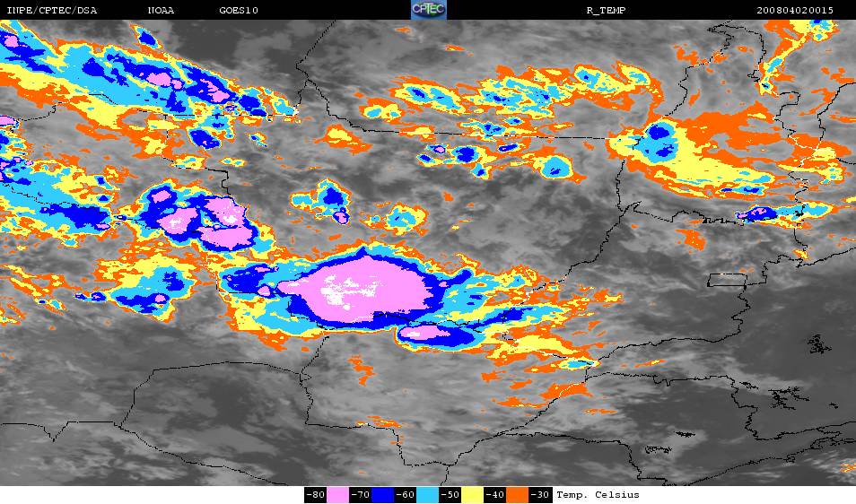The width and height of the screenshot is (856, 504).
Task: Click the -60 legend value
Action: (405, 495)
